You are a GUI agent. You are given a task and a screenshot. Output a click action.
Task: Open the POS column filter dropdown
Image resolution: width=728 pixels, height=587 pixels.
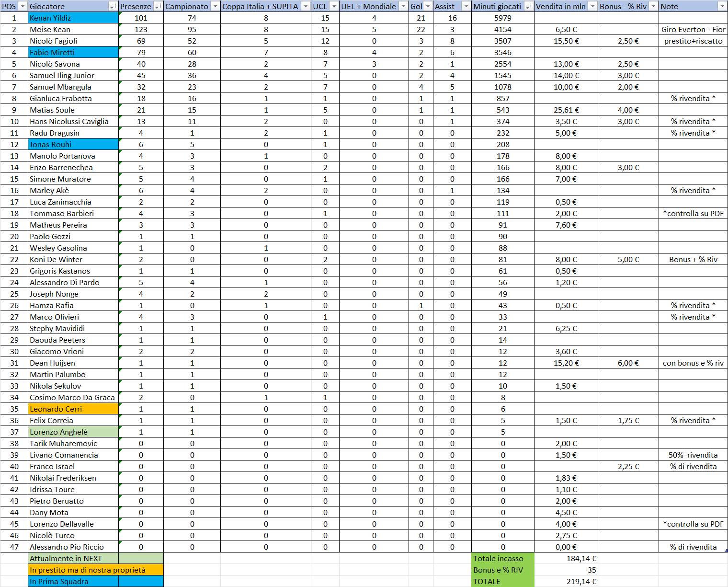click(x=22, y=6)
